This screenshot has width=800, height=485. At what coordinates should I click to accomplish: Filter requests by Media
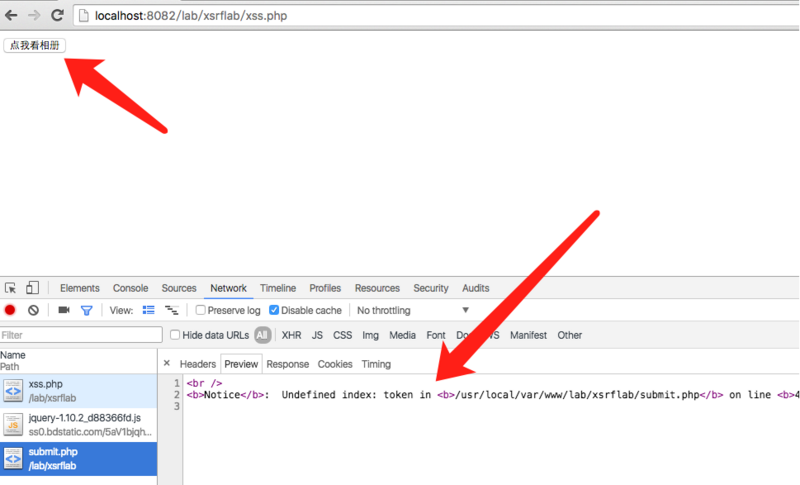tap(402, 335)
